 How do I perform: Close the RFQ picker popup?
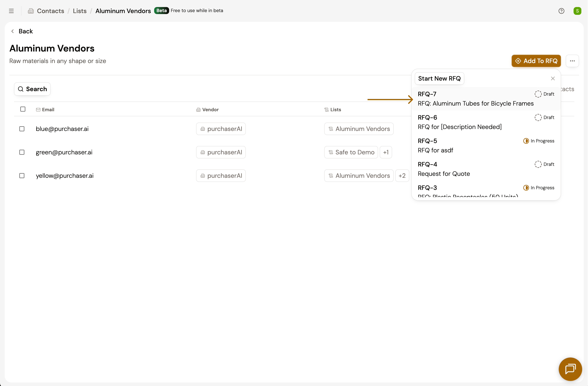(553, 78)
